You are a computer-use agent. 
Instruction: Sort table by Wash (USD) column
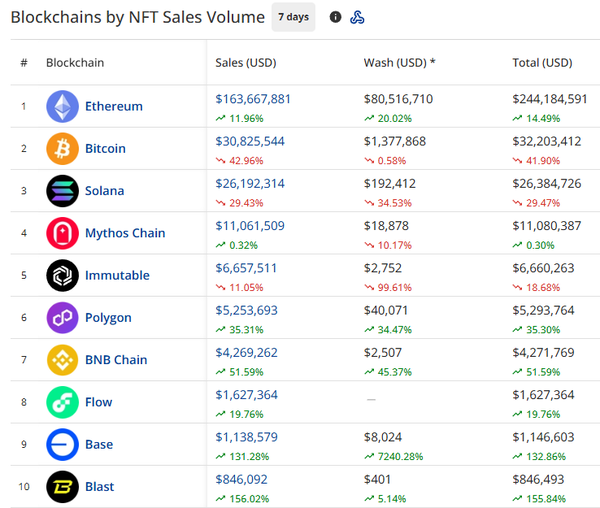(399, 63)
